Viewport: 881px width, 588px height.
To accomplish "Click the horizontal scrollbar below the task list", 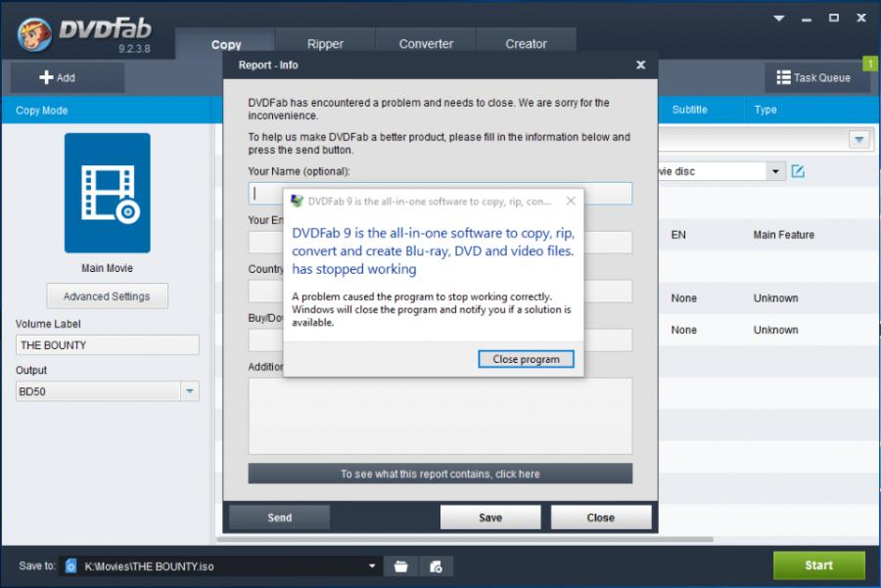I will 465,539.
